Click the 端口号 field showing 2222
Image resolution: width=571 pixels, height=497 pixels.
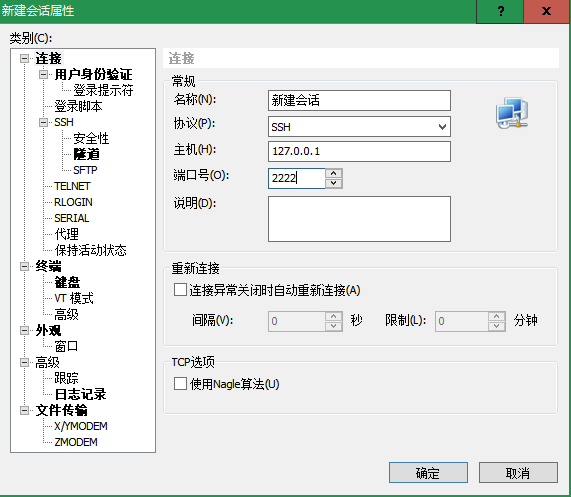(296, 178)
